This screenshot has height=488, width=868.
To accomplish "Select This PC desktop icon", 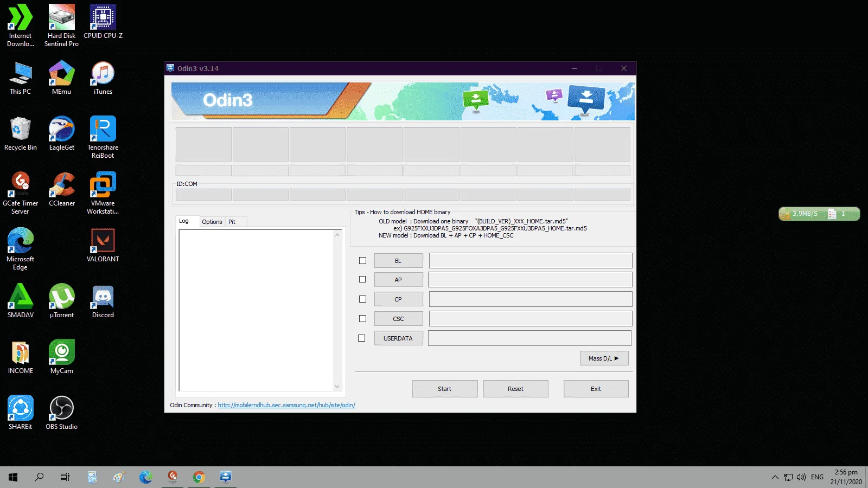I will pos(21,78).
